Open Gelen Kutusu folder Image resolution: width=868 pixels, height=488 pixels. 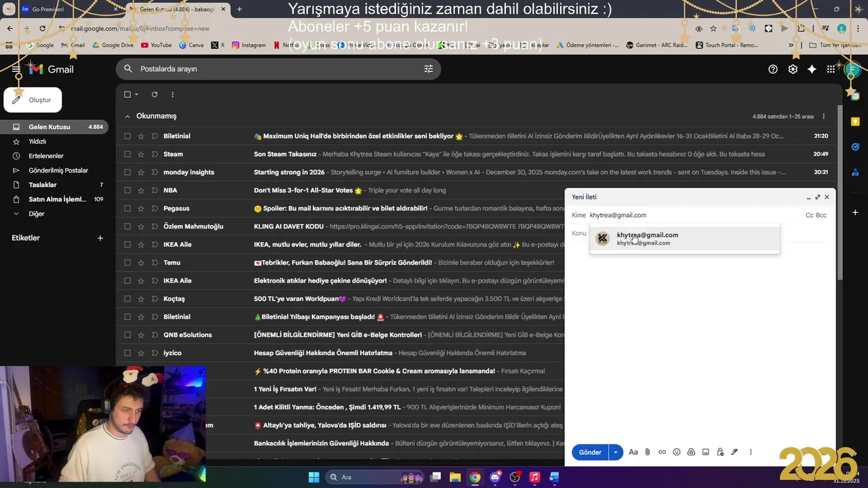click(x=54, y=127)
